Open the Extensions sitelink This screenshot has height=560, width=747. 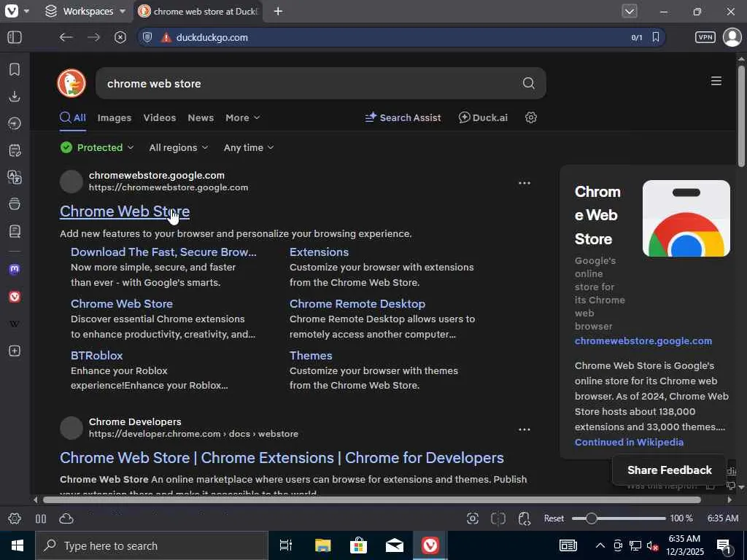tap(320, 252)
